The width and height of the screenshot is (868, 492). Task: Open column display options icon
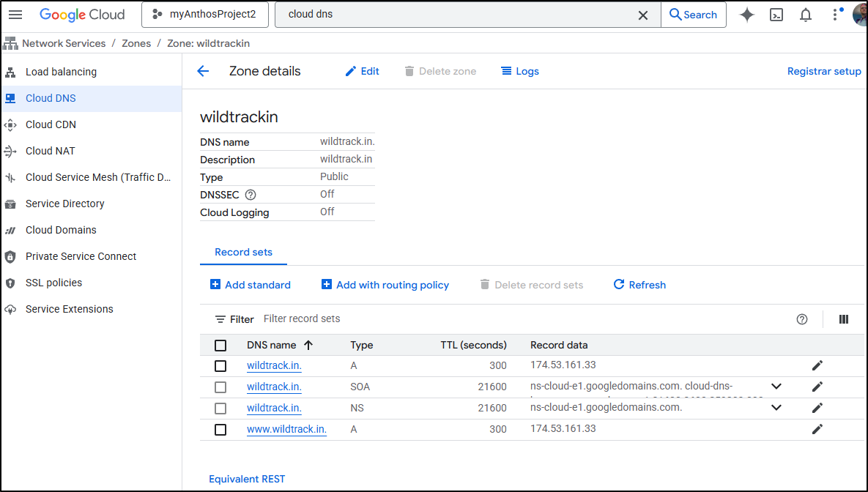click(x=844, y=319)
